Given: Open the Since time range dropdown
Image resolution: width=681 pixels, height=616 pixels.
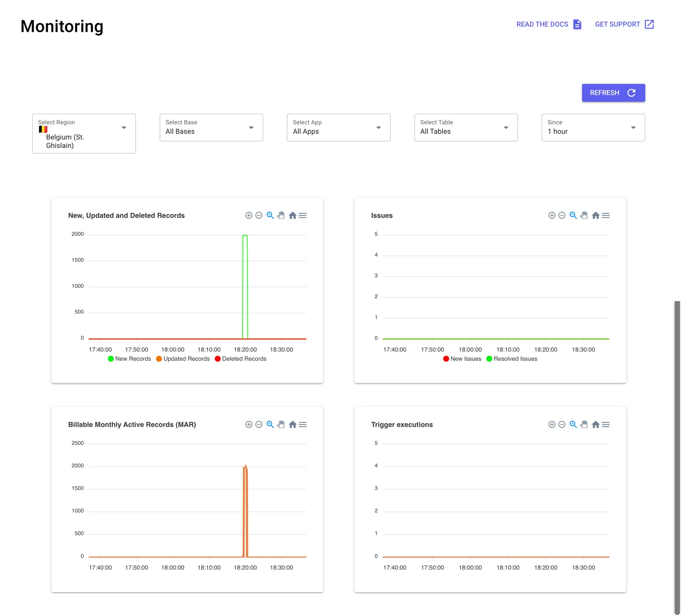Looking at the screenshot, I should (x=593, y=127).
